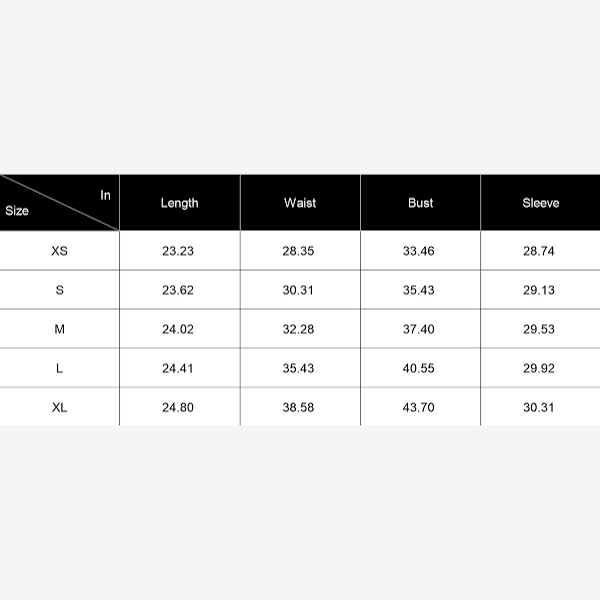
Task: Click the L size row label
Action: 60,368
